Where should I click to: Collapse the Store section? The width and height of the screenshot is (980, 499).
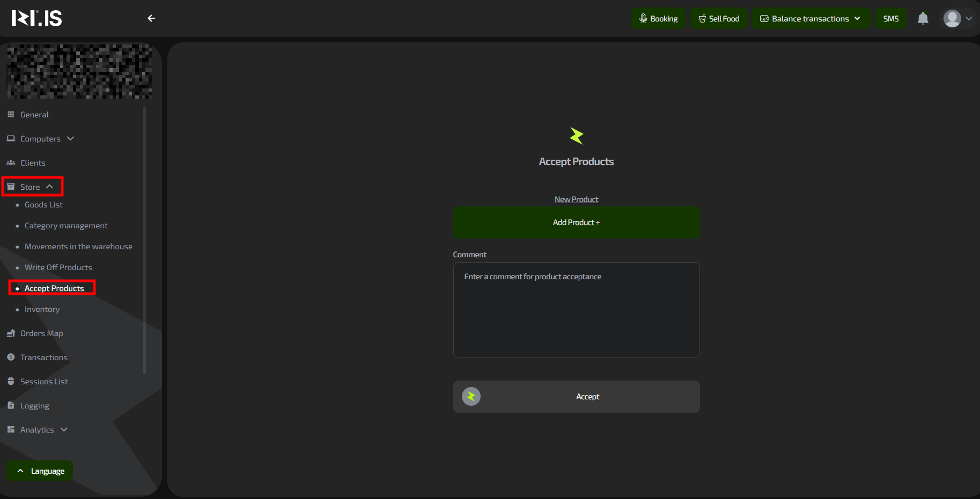[49, 187]
